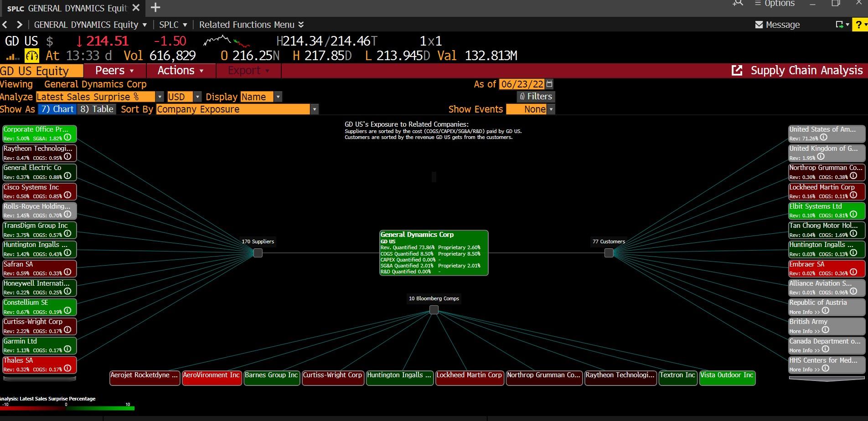Select the 7) Chart view option

click(57, 109)
